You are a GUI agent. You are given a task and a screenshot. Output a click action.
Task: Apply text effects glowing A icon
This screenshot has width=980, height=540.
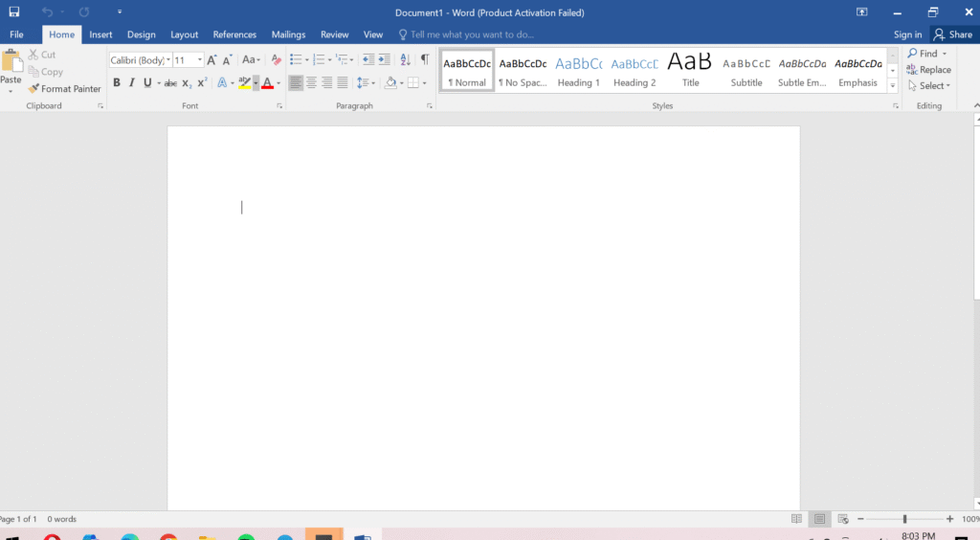(222, 82)
